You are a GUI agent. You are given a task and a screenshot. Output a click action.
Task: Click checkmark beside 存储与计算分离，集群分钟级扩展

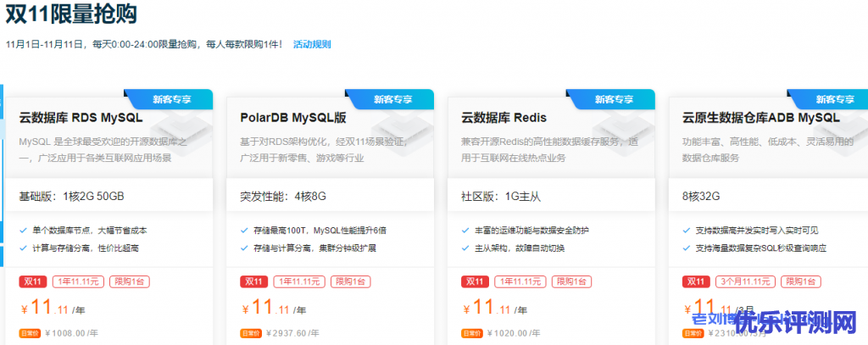tap(244, 248)
